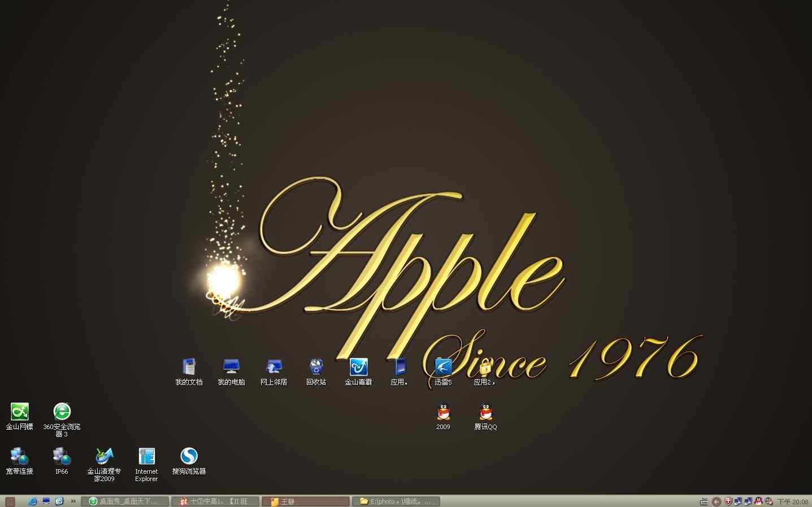This screenshot has height=507, width=812.
Task: Open 金山网镖 firewall icon
Action: coord(20,417)
